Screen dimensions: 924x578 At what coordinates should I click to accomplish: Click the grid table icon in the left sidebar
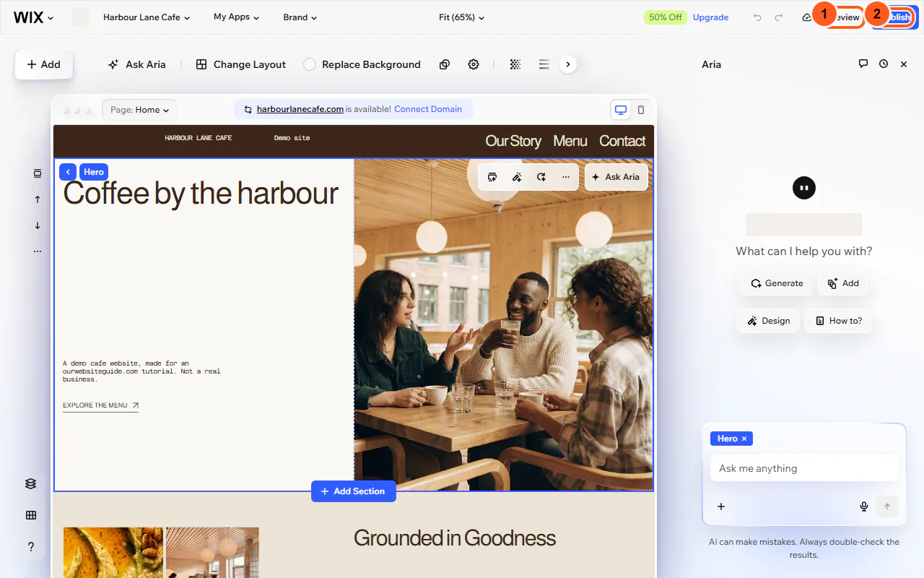click(x=30, y=515)
